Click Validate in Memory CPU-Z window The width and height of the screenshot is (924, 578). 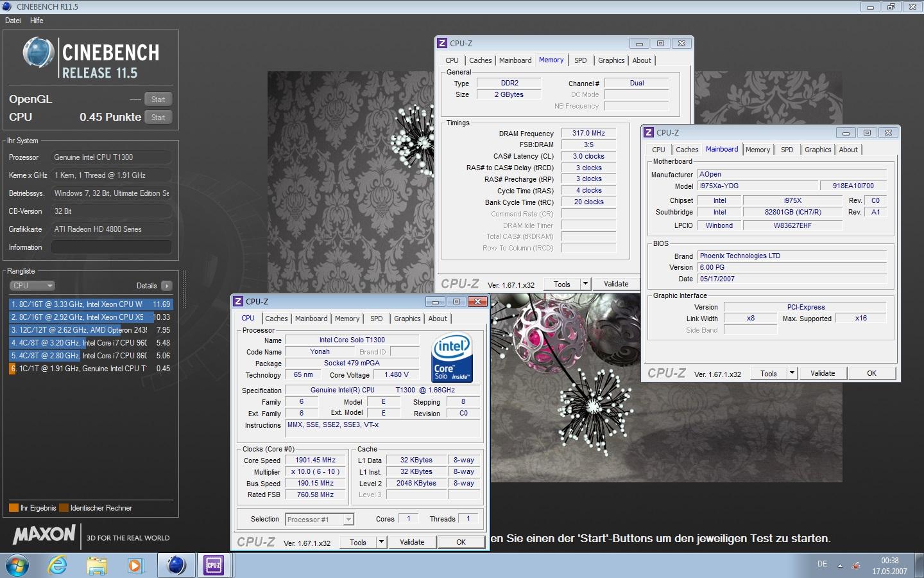click(x=616, y=284)
